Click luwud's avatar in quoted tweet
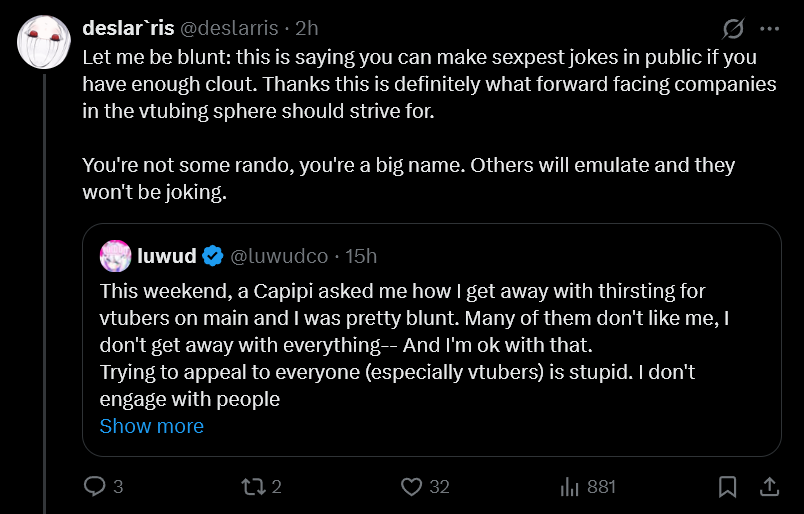The image size is (804, 514). point(115,255)
